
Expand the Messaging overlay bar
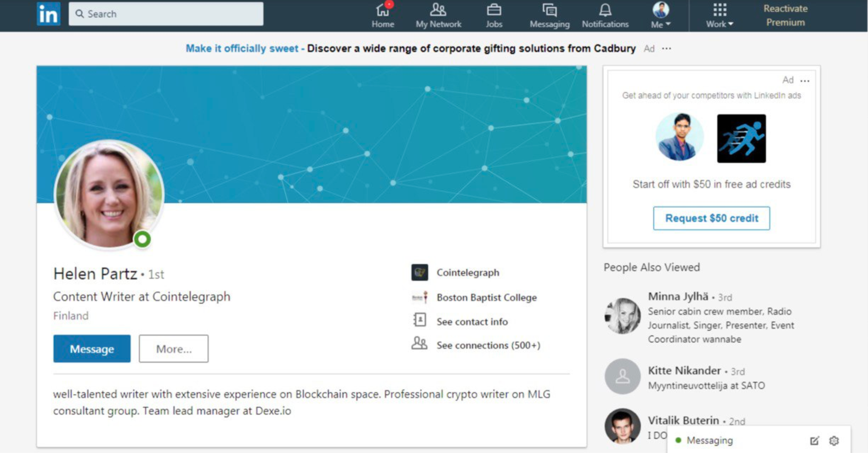tap(759, 440)
